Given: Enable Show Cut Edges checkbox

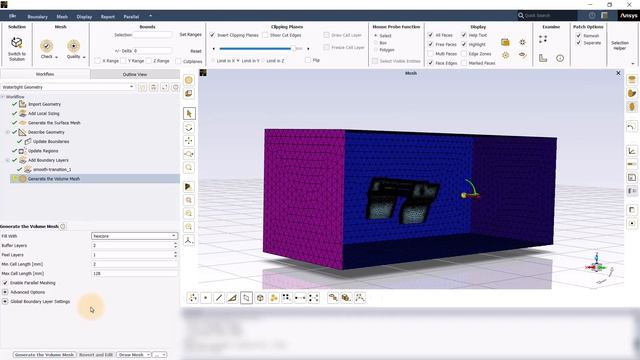Looking at the screenshot, I should tap(265, 35).
